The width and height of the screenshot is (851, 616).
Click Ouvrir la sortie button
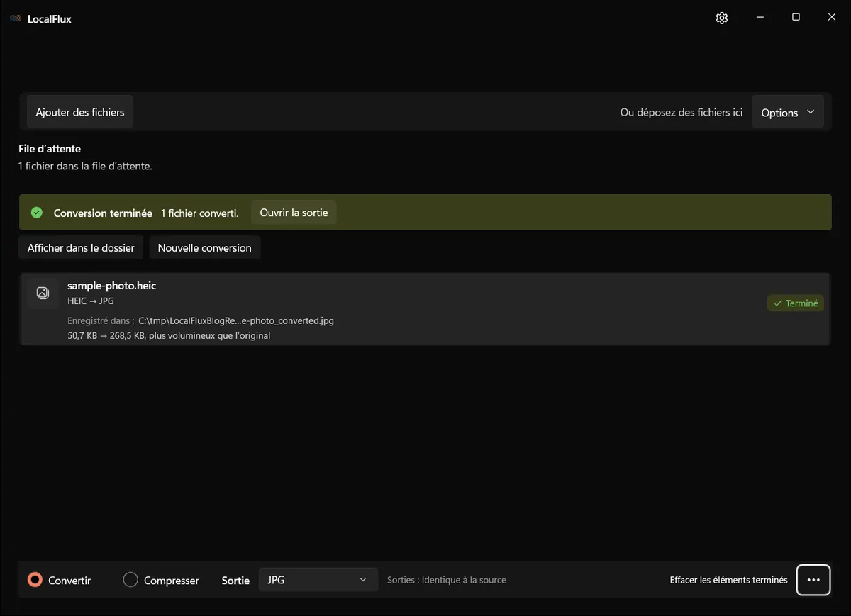coord(294,213)
